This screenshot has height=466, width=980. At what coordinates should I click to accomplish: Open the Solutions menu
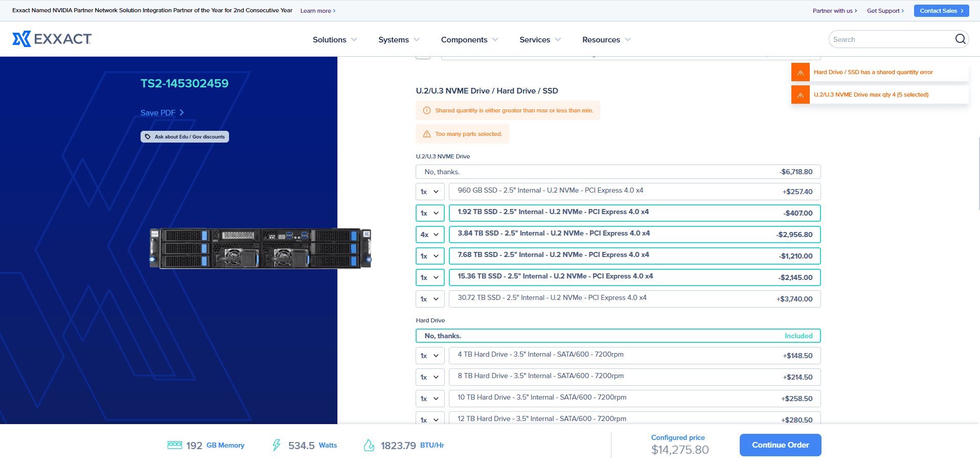coord(335,39)
